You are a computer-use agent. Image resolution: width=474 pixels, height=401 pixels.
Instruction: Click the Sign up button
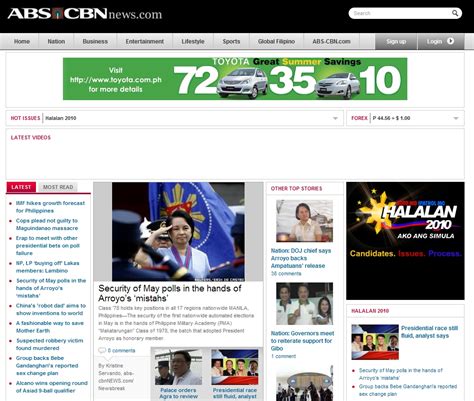(396, 42)
